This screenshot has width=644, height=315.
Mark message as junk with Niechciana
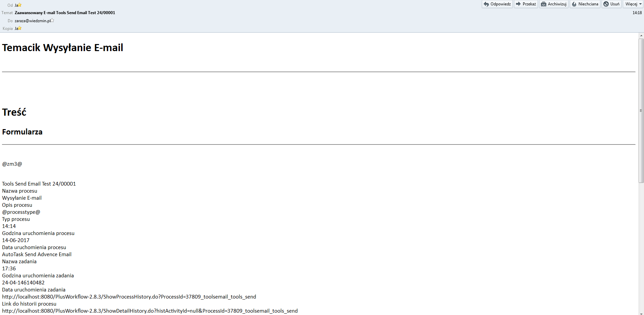(x=585, y=4)
